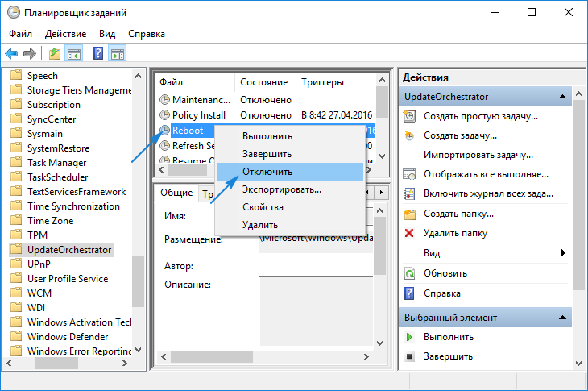588x391 pixels.
Task: Open the Справка menu in menu bar
Action: pos(147,34)
